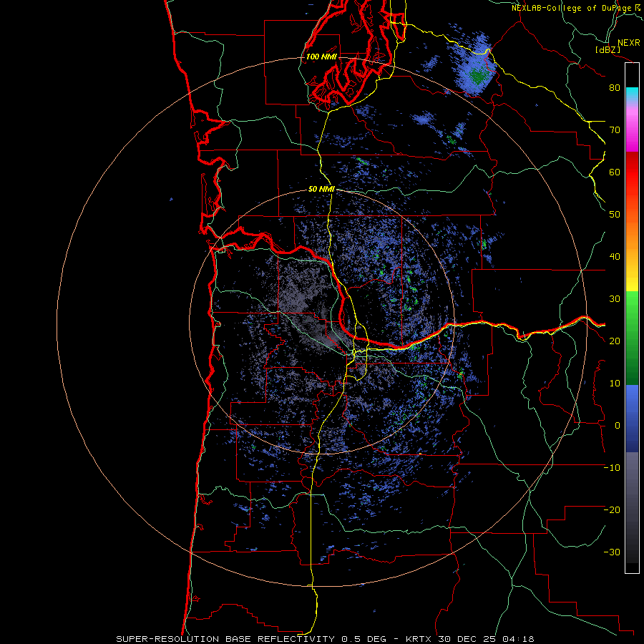Click the -30 dBZ scale value

(x=612, y=552)
